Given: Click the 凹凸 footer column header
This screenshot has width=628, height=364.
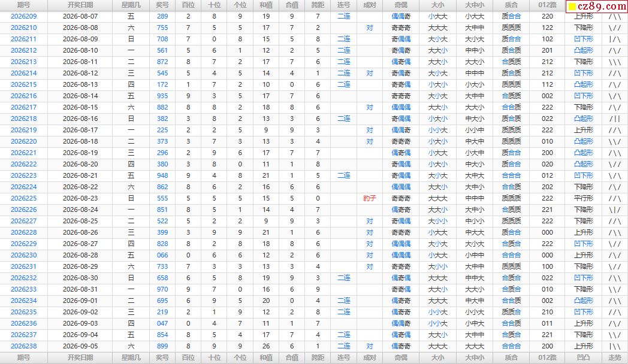Looking at the screenshot, I should pyautogui.click(x=584, y=358).
